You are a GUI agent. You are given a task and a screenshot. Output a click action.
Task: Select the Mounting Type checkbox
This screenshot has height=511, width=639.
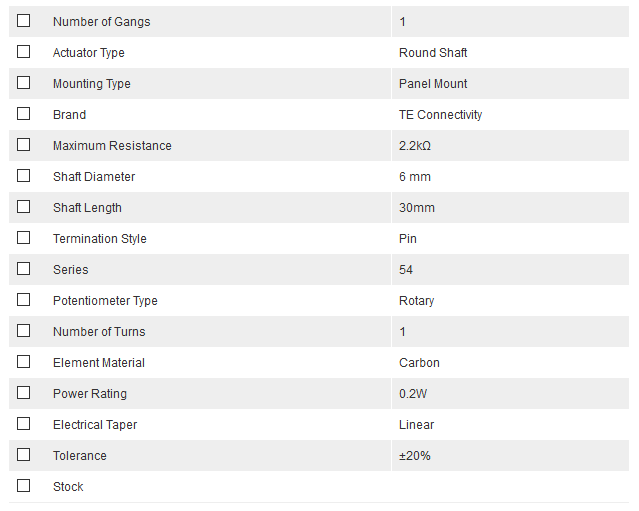click(x=24, y=83)
